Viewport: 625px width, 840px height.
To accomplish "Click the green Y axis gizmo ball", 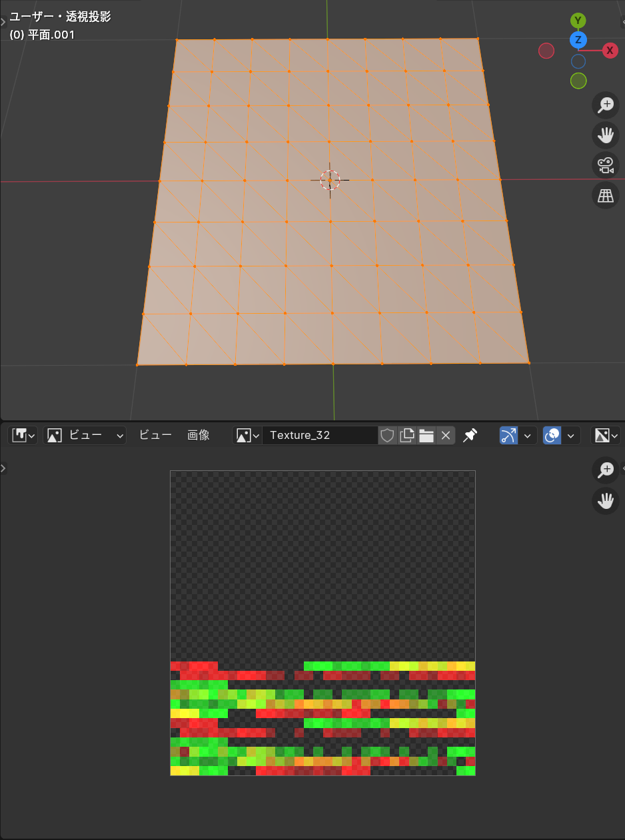I will click(578, 21).
